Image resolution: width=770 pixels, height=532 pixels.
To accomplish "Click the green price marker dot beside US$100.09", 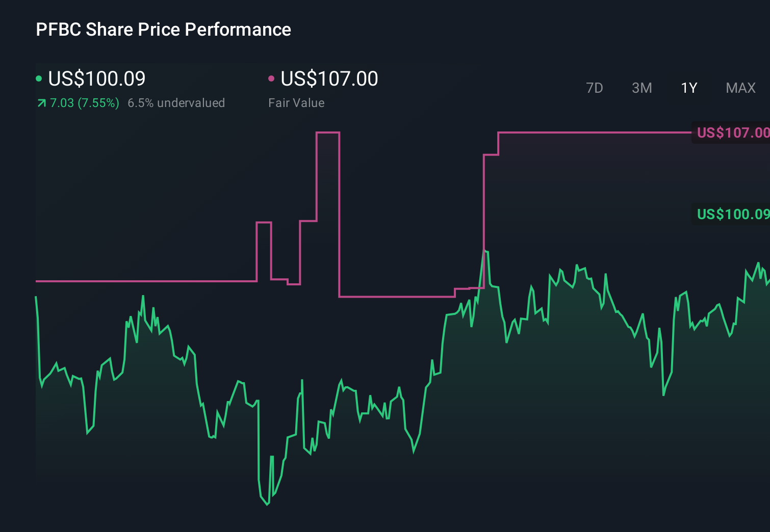I will click(x=39, y=79).
